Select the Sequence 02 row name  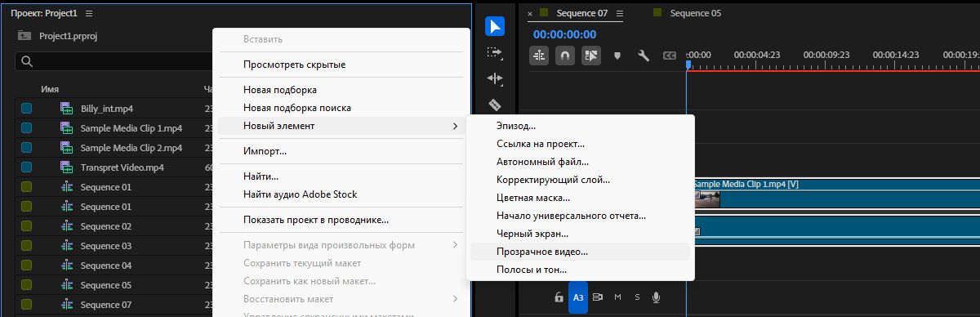[x=106, y=226]
